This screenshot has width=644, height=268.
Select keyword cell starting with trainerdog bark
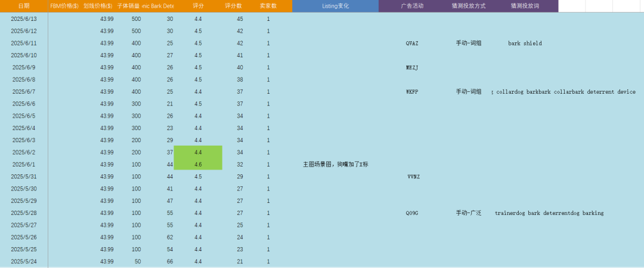[x=549, y=213]
